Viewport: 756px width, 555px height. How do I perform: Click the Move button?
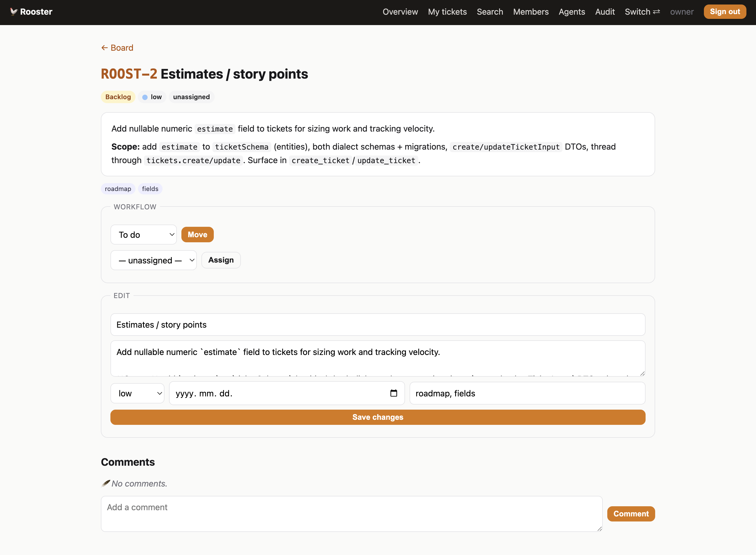[197, 234]
